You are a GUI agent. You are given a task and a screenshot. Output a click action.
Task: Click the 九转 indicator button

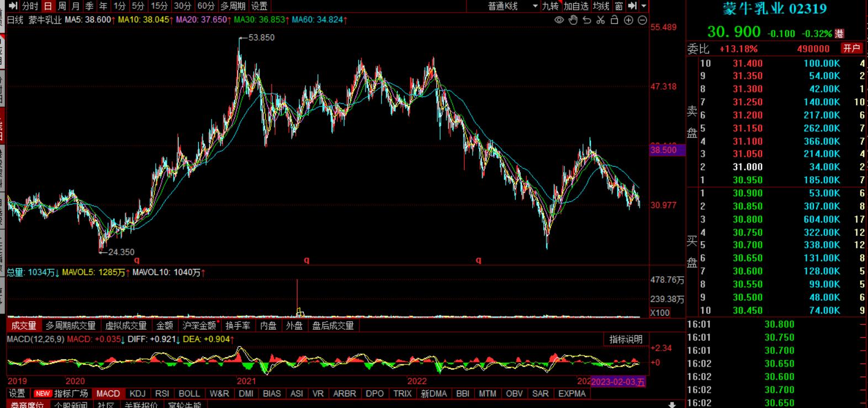pyautogui.click(x=550, y=6)
